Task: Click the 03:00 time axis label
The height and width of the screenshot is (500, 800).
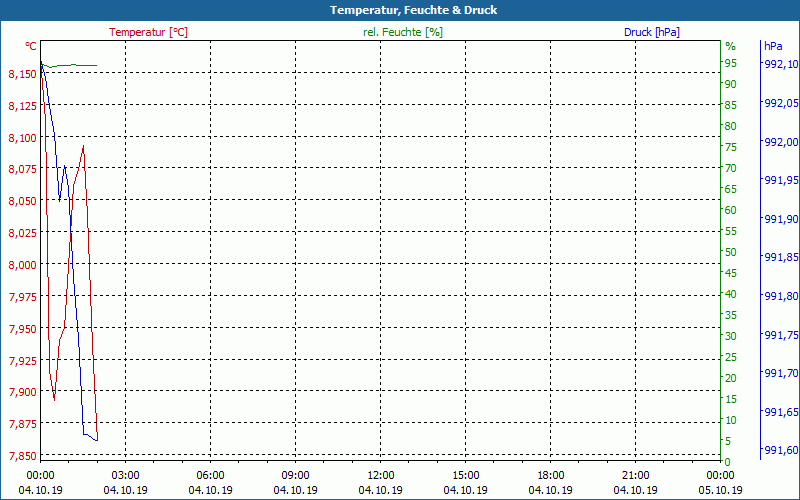Action: pyautogui.click(x=125, y=475)
